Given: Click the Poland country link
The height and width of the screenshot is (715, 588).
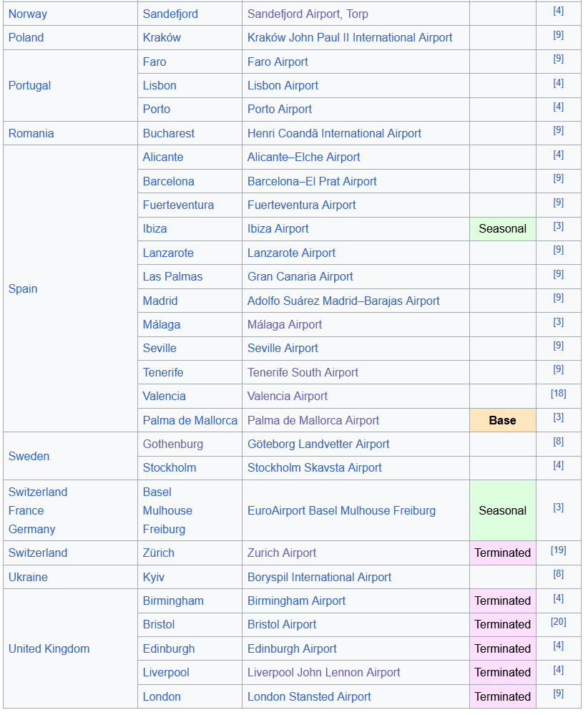Looking at the screenshot, I should click(26, 37).
